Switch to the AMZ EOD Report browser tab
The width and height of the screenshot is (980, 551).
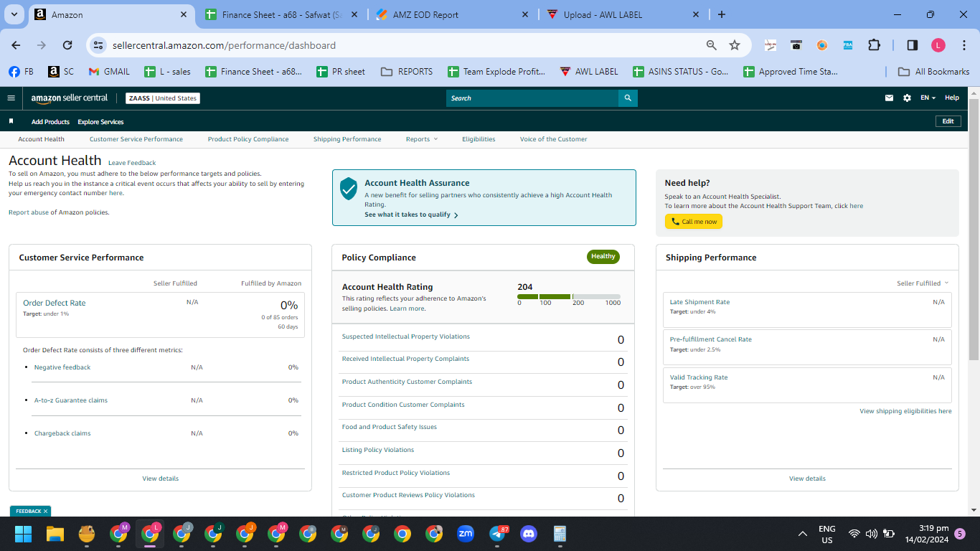(x=452, y=14)
